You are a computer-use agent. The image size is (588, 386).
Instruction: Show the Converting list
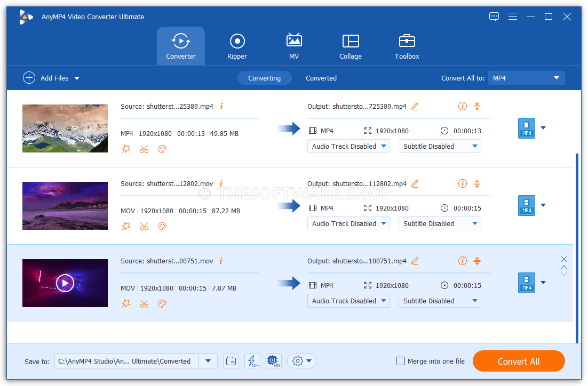point(264,78)
